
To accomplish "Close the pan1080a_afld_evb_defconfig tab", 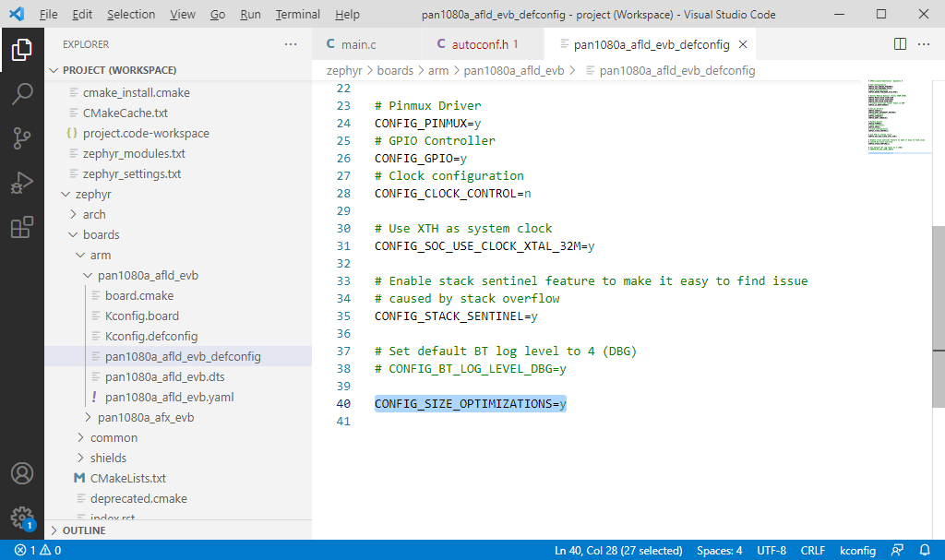I will [x=743, y=44].
